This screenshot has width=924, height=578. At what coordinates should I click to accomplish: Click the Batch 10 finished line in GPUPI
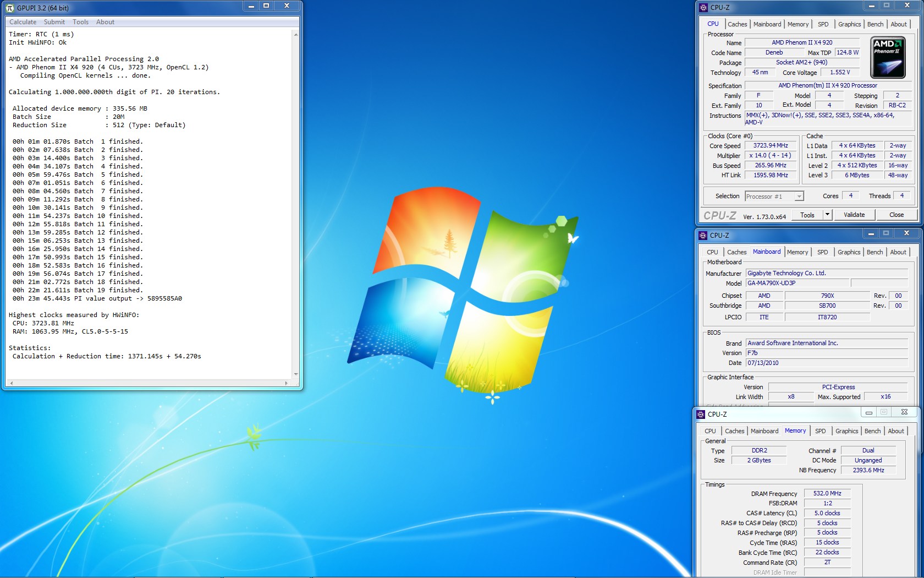point(78,216)
